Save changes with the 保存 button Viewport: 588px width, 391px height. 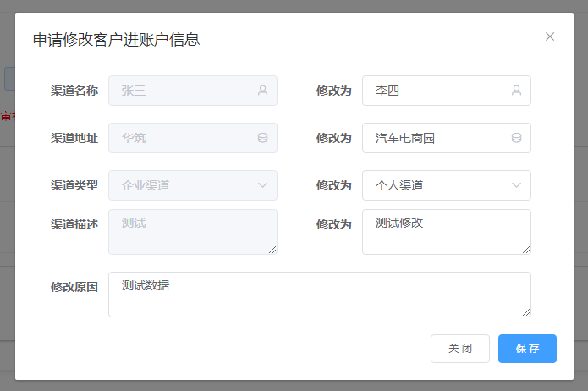pyautogui.click(x=527, y=349)
